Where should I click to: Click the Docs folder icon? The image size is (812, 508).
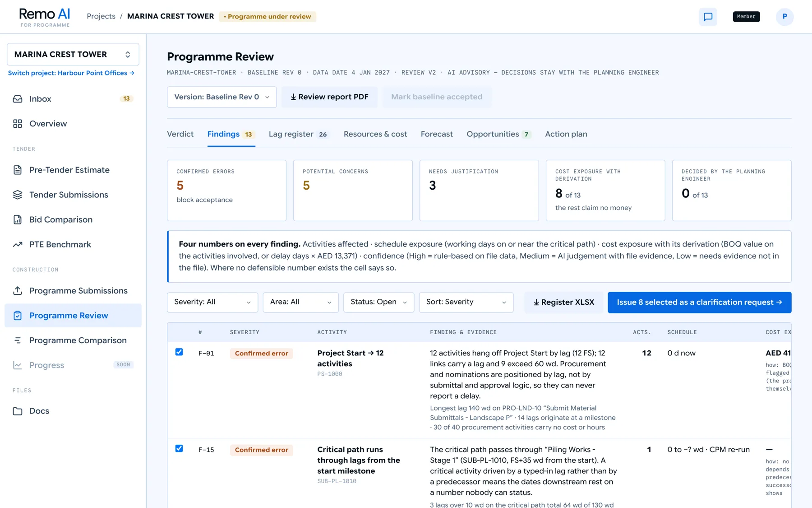pos(18,411)
